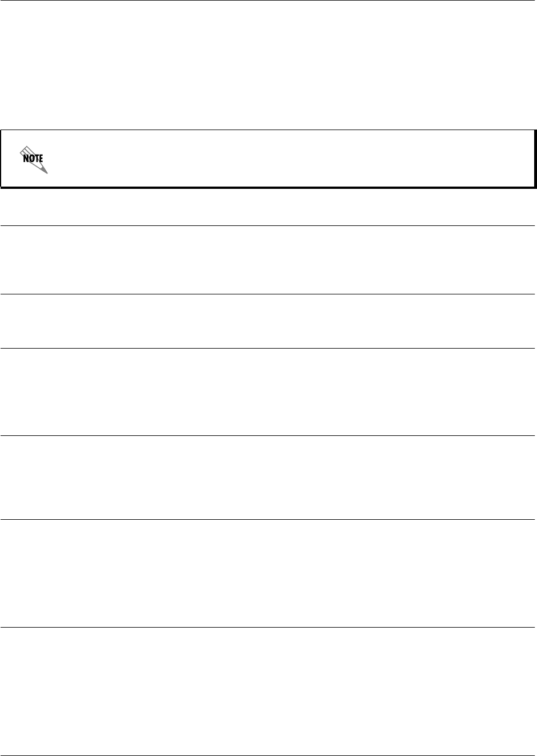Click inside the fourth blank table row

[268, 478]
